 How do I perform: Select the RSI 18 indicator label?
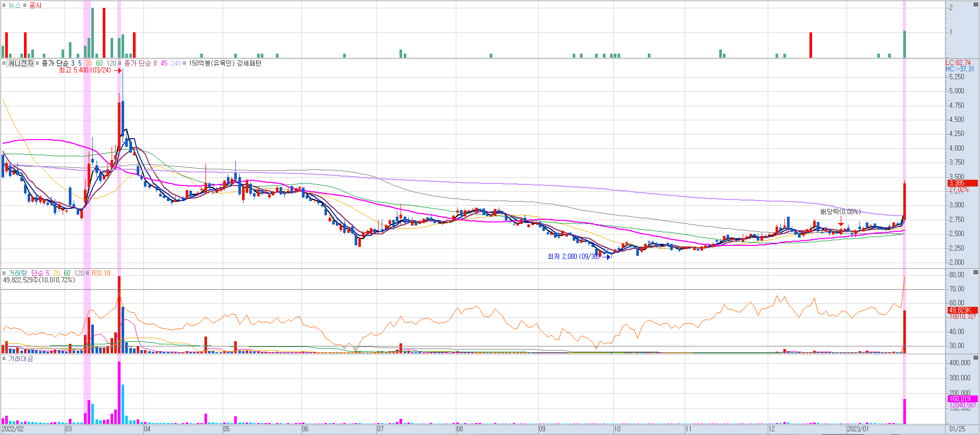coord(101,273)
